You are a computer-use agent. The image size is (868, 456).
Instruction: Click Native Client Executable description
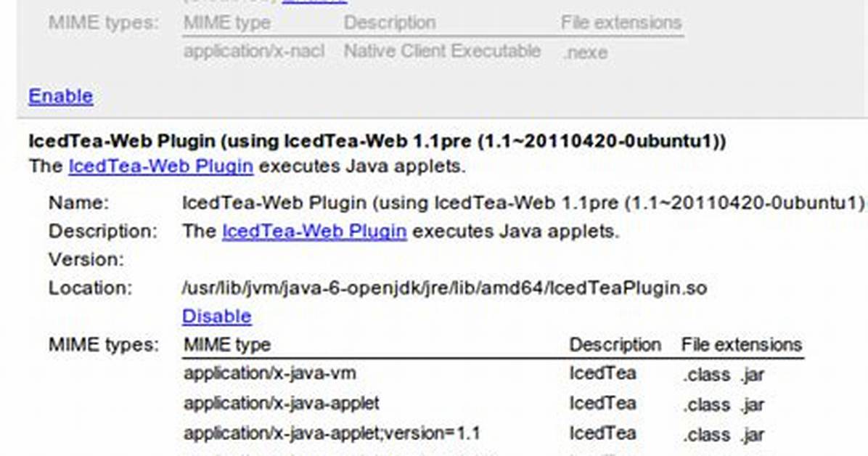pyautogui.click(x=442, y=52)
